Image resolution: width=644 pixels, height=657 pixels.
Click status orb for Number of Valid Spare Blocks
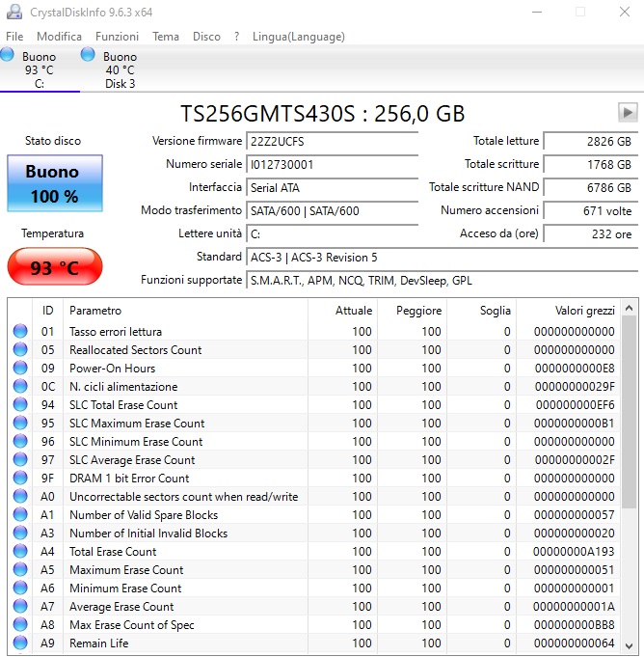click(20, 514)
